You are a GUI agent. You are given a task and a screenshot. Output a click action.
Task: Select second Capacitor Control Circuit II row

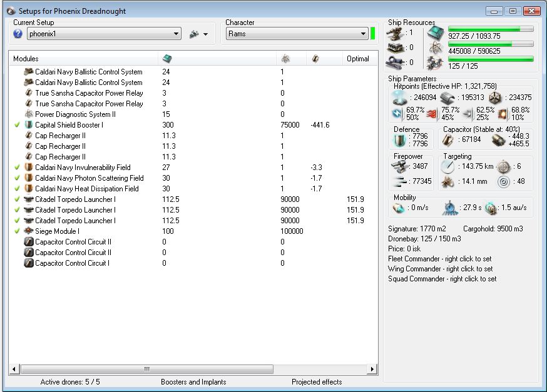pos(193,253)
